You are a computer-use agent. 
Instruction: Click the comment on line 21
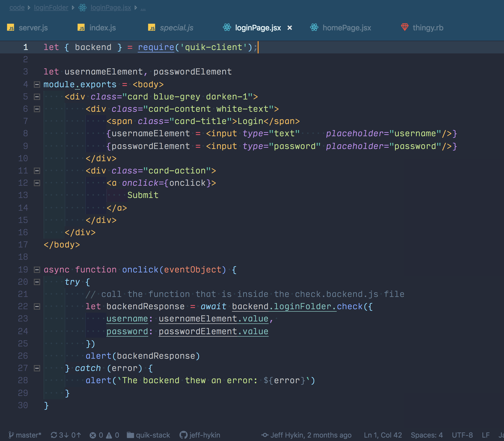point(245,294)
